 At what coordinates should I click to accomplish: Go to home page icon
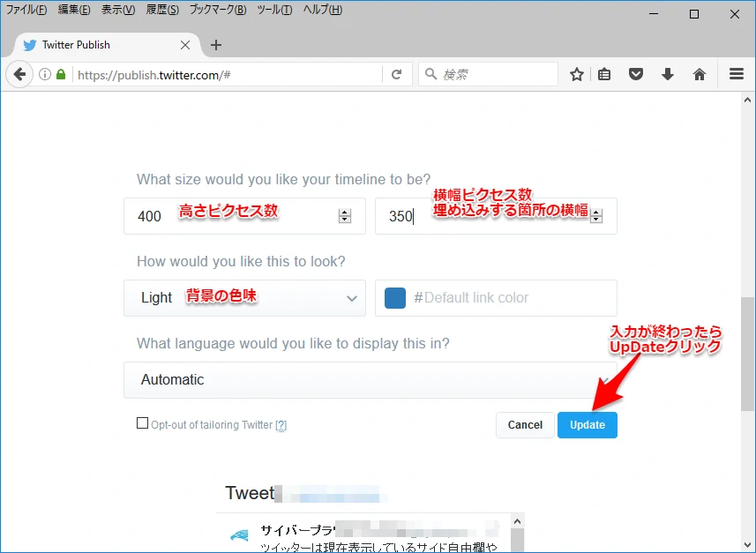point(700,74)
